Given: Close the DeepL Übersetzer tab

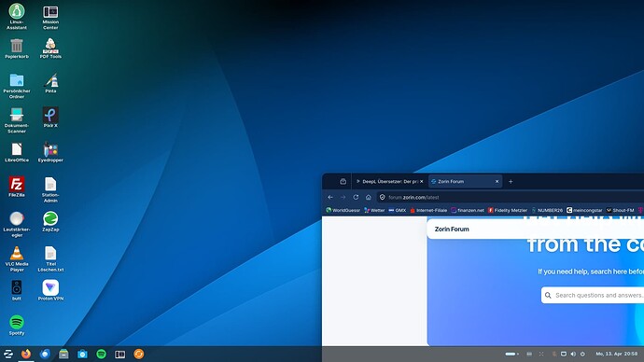Looking at the screenshot, I should pyautogui.click(x=421, y=181).
